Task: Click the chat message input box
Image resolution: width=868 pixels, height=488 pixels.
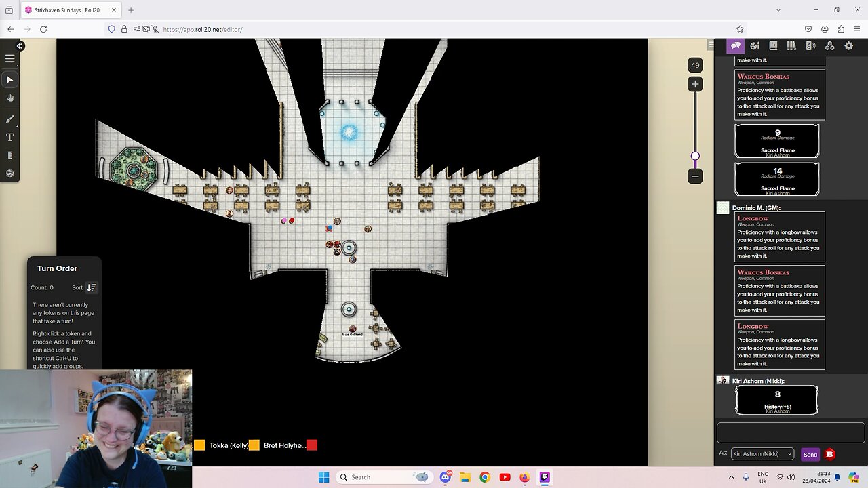Action: (791, 433)
